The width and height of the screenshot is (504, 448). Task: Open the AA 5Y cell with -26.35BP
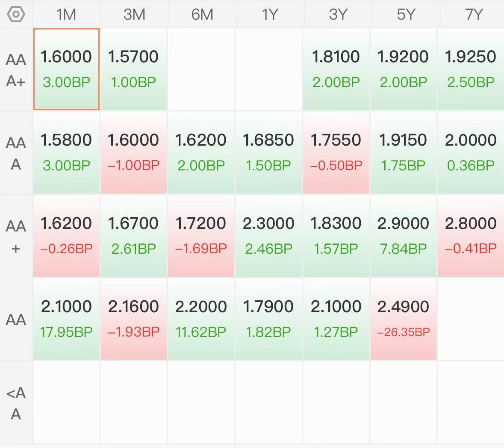click(404, 319)
